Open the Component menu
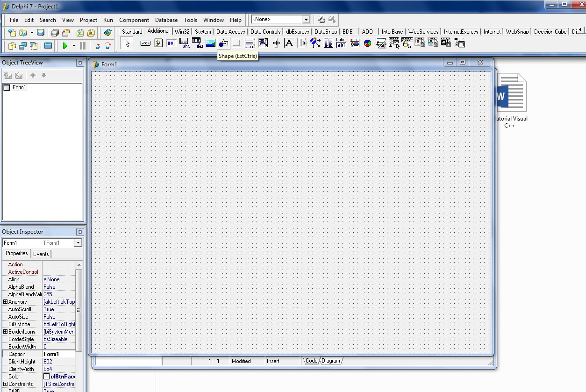 pyautogui.click(x=134, y=20)
